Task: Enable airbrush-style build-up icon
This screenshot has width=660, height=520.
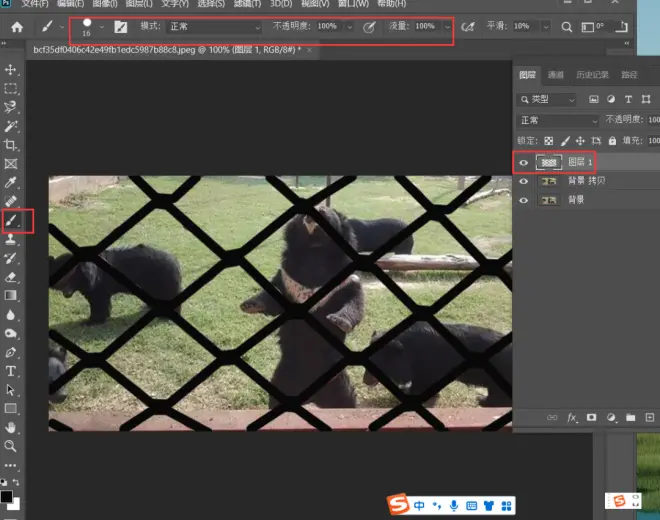Action: tap(468, 27)
